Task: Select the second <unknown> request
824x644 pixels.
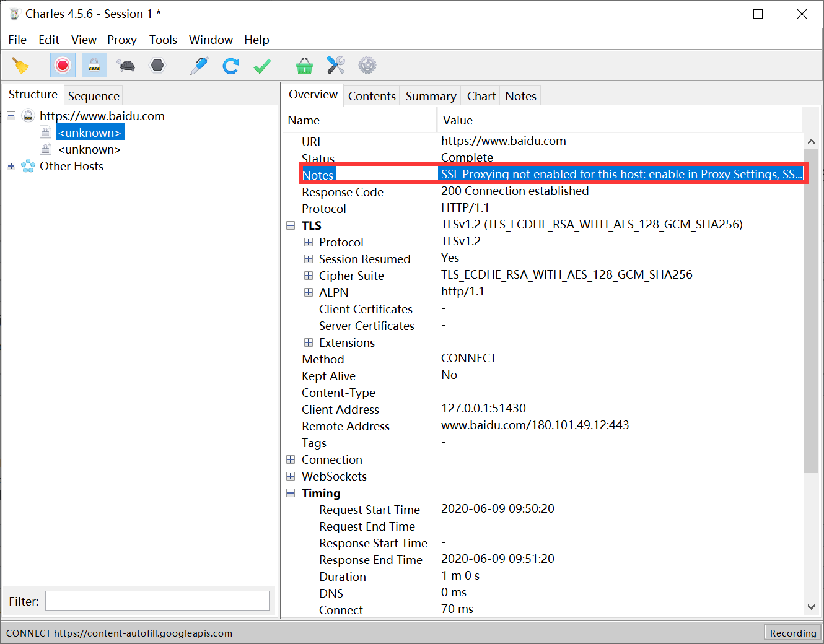Action: point(90,149)
